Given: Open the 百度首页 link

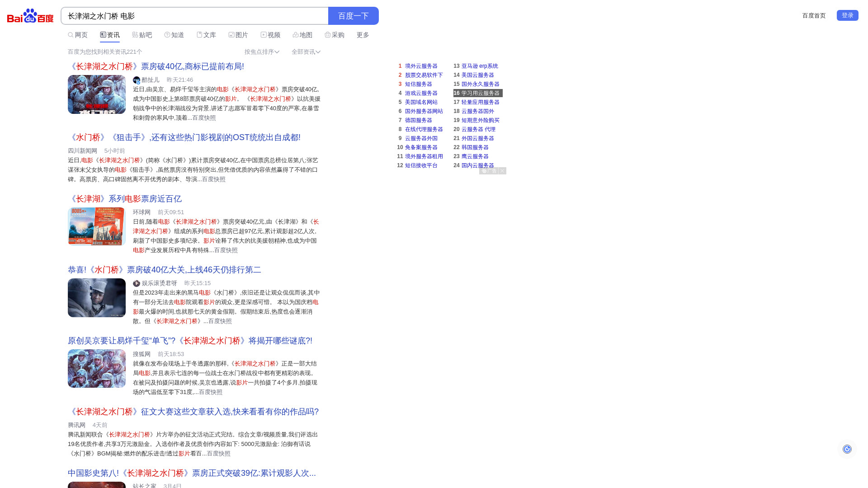Looking at the screenshot, I should click(x=814, y=16).
